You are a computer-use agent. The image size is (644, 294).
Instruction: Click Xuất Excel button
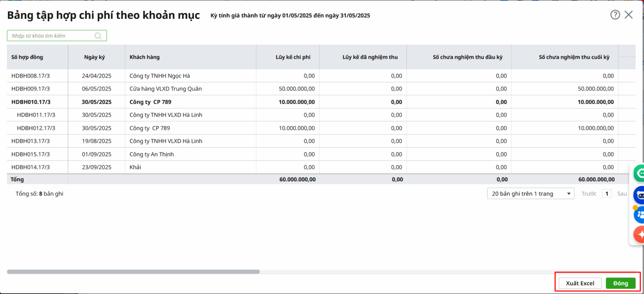(580, 283)
